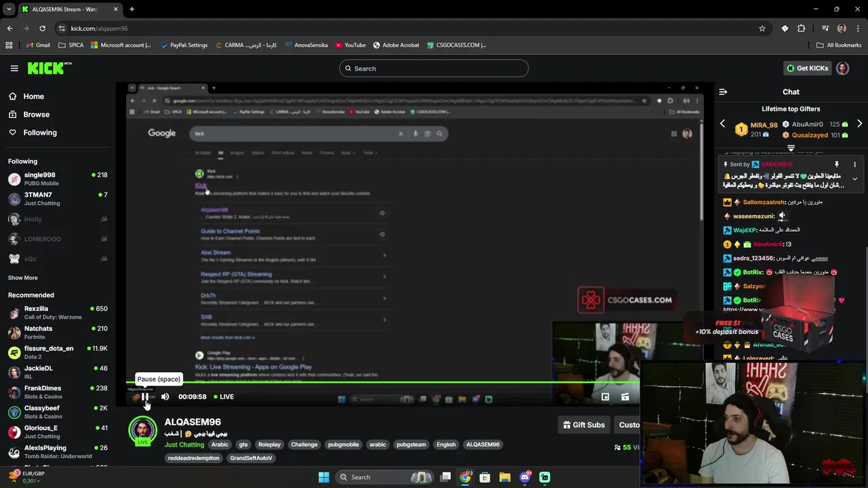Select the GrandSeftAutoV tag
868x488 pixels.
[251, 458]
